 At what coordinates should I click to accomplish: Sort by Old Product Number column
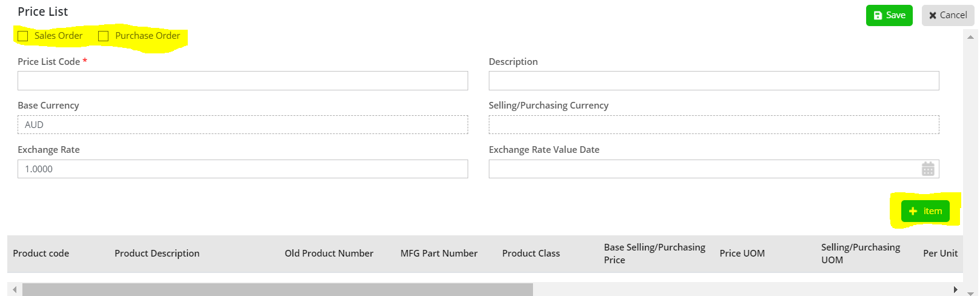click(329, 254)
